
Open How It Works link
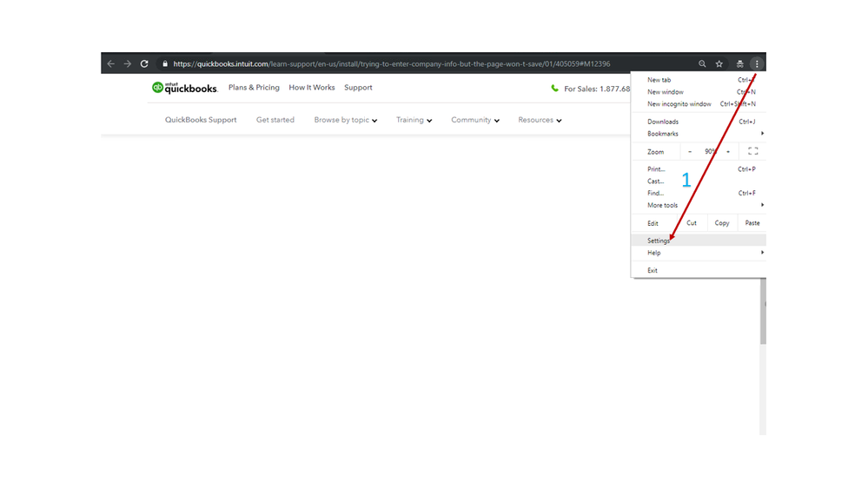312,88
